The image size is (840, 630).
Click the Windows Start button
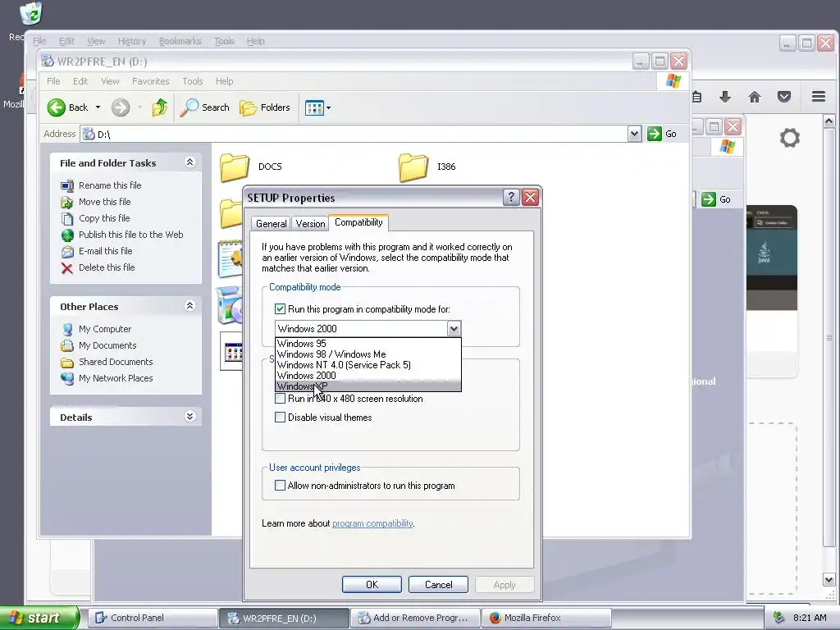[x=39, y=618]
